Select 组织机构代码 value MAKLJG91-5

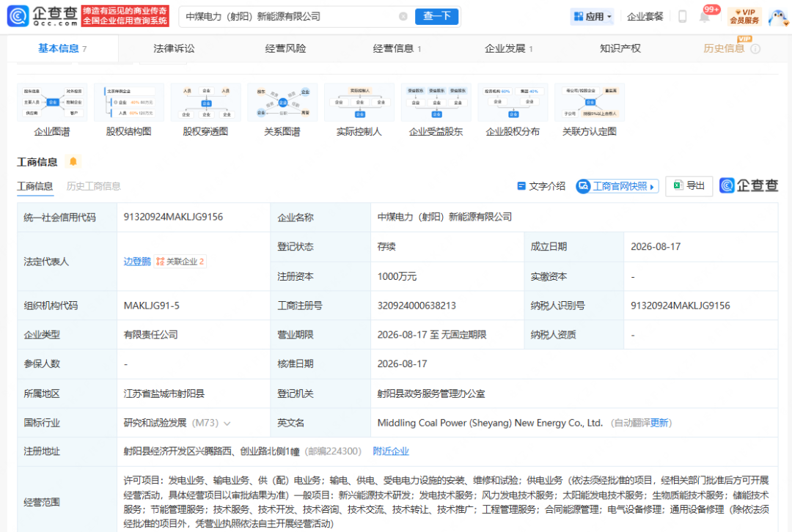pyautogui.click(x=152, y=306)
